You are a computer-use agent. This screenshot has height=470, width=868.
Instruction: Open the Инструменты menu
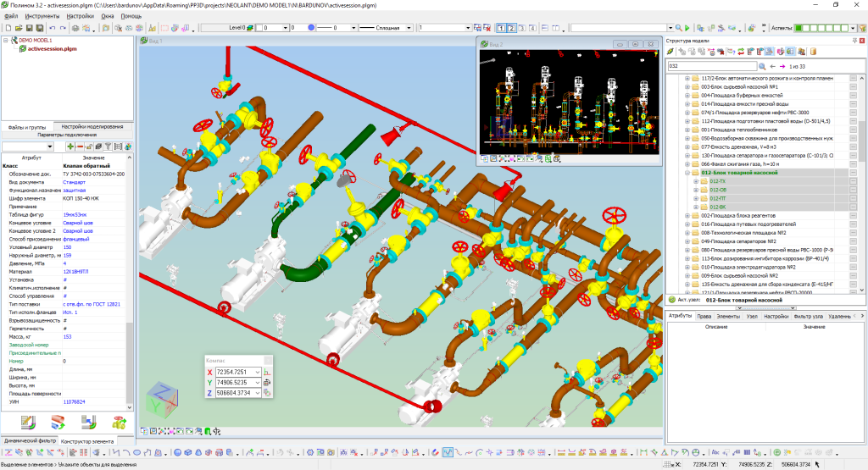[x=42, y=16]
